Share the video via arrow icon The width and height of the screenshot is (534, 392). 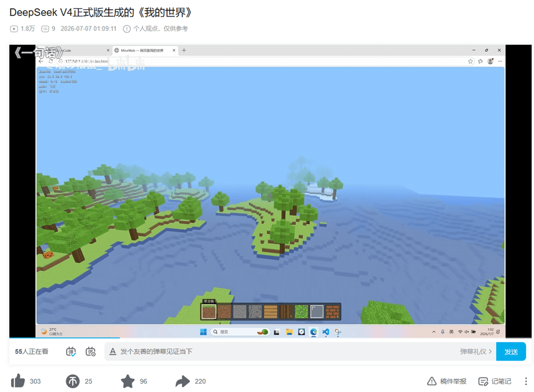tap(183, 381)
